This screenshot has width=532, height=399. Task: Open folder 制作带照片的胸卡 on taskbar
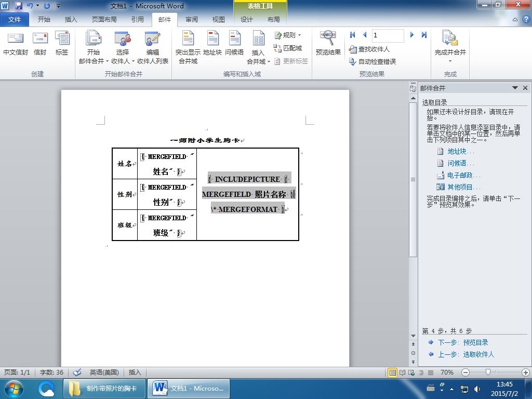click(x=104, y=389)
